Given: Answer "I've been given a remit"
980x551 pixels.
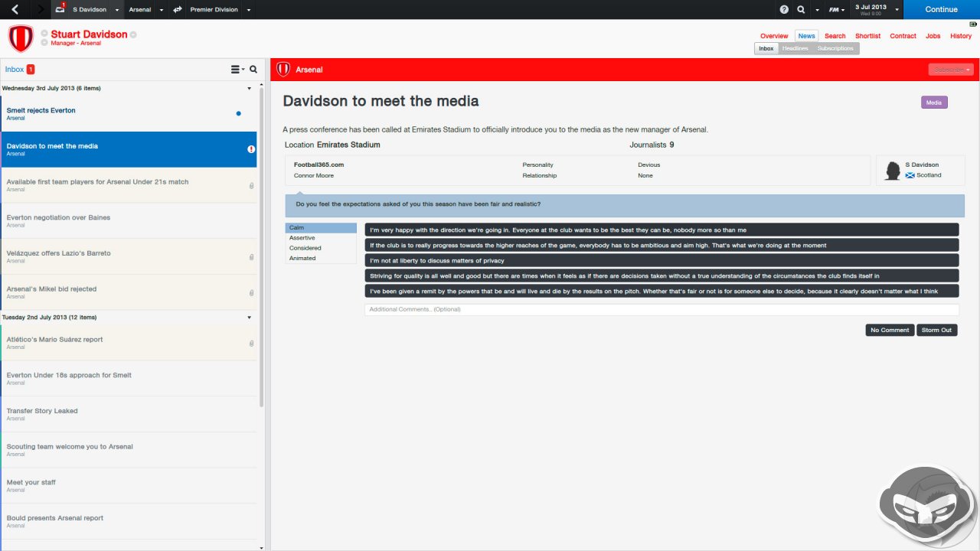Looking at the screenshot, I should [662, 291].
